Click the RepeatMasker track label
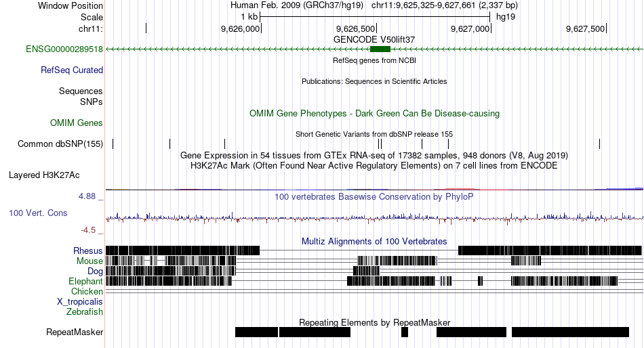The height and width of the screenshot is (348, 644). (x=75, y=332)
